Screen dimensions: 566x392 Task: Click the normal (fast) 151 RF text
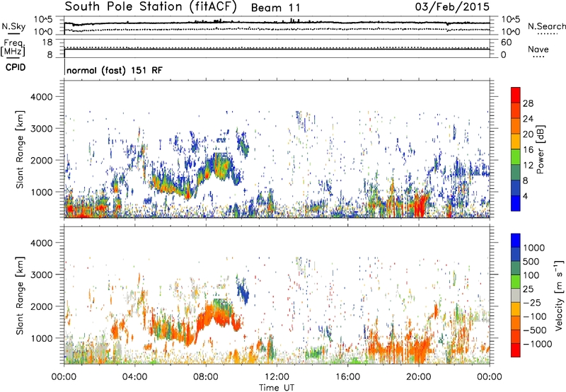pos(115,70)
